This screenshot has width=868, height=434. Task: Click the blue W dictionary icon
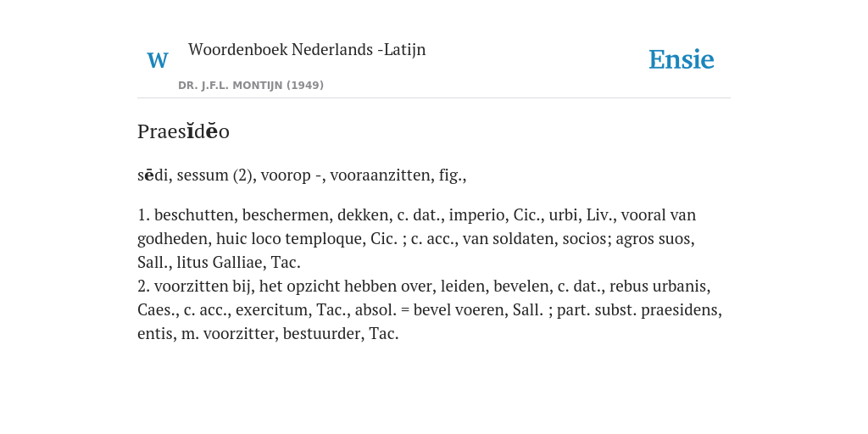pyautogui.click(x=157, y=60)
